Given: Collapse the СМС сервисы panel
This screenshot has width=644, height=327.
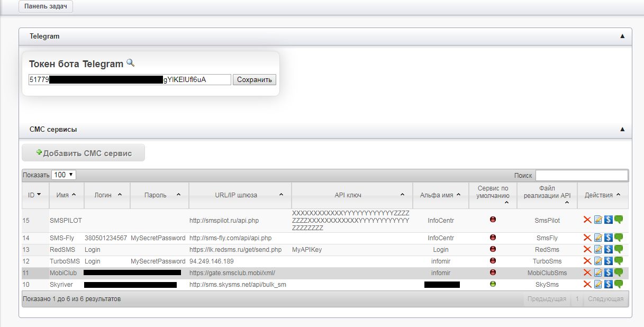Looking at the screenshot, I should pos(622,129).
